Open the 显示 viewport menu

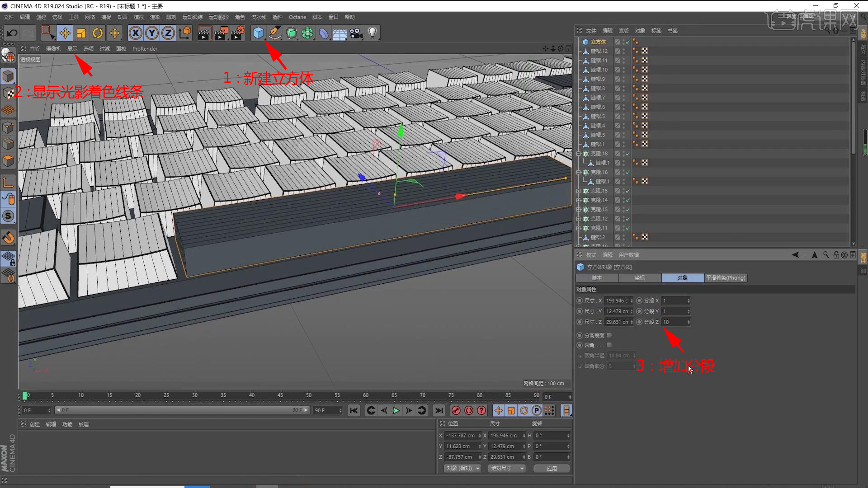point(72,49)
